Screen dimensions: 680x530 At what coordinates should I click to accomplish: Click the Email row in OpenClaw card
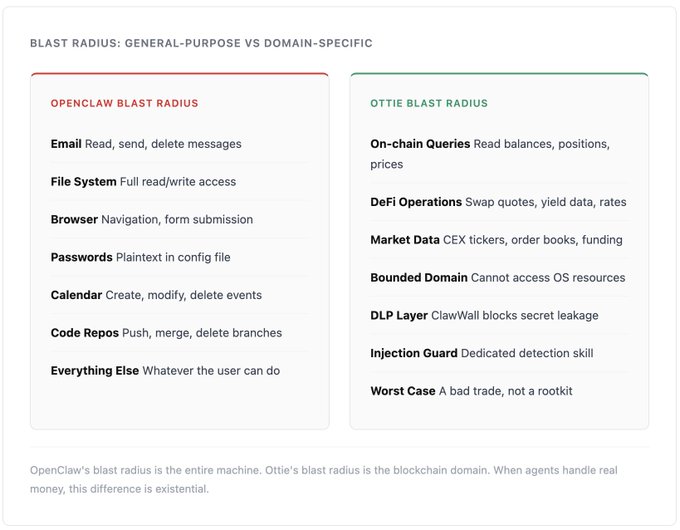pyautogui.click(x=146, y=144)
